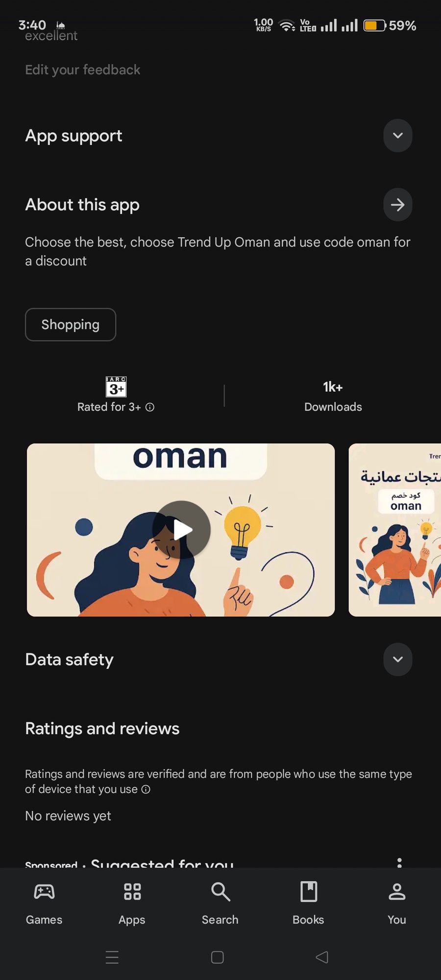Expand the Data safety section
441x980 pixels.
(x=397, y=659)
